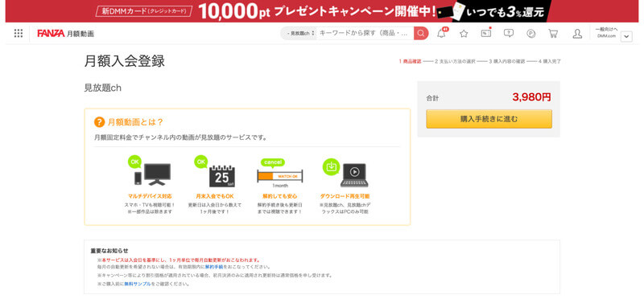Click ダウンロード再生可能 label
Image resolution: width=644 pixels, height=303 pixels.
click(x=345, y=196)
